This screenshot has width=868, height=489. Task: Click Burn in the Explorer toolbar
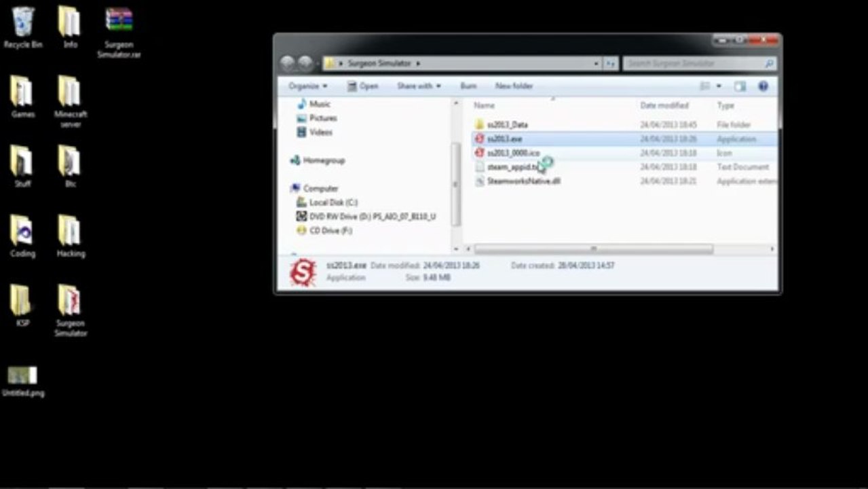click(468, 86)
